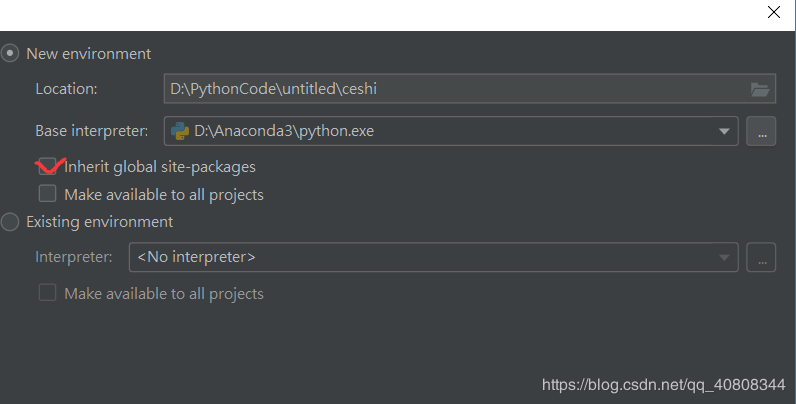Select the Existing environment radio button
This screenshot has width=796, height=404.
[11, 222]
